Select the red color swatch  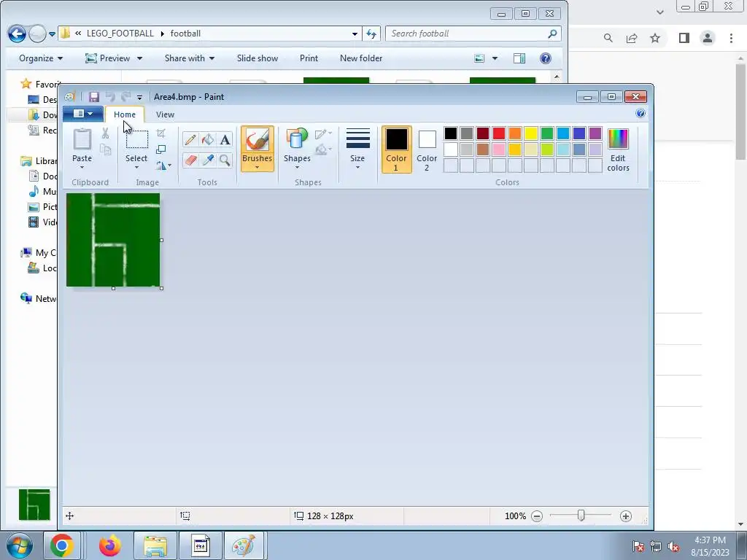[x=499, y=133]
